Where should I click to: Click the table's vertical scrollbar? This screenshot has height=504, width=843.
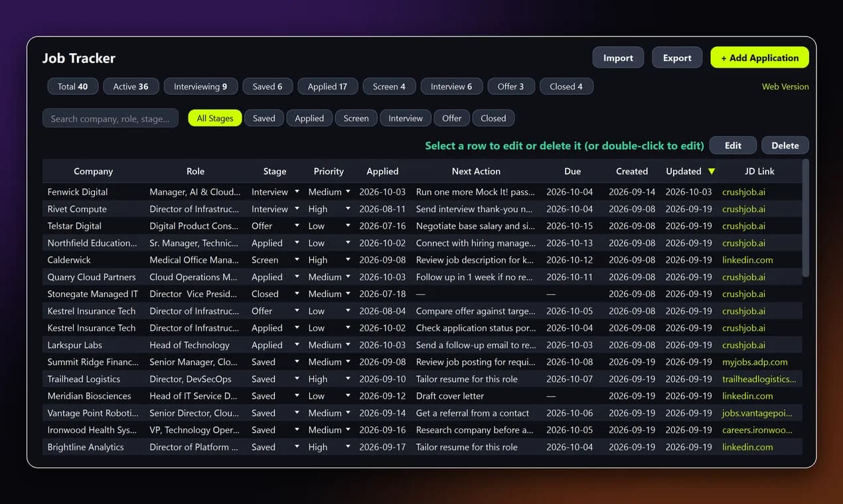pyautogui.click(x=806, y=218)
